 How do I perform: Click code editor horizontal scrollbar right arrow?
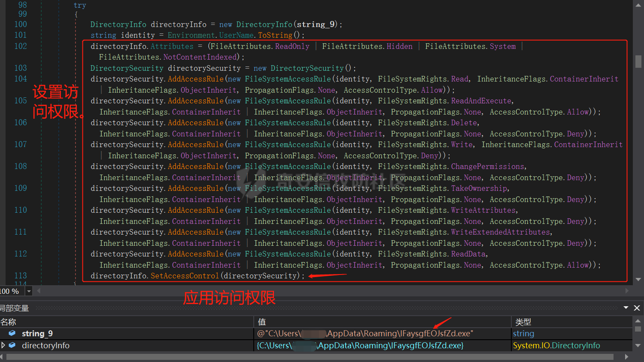pos(627,291)
